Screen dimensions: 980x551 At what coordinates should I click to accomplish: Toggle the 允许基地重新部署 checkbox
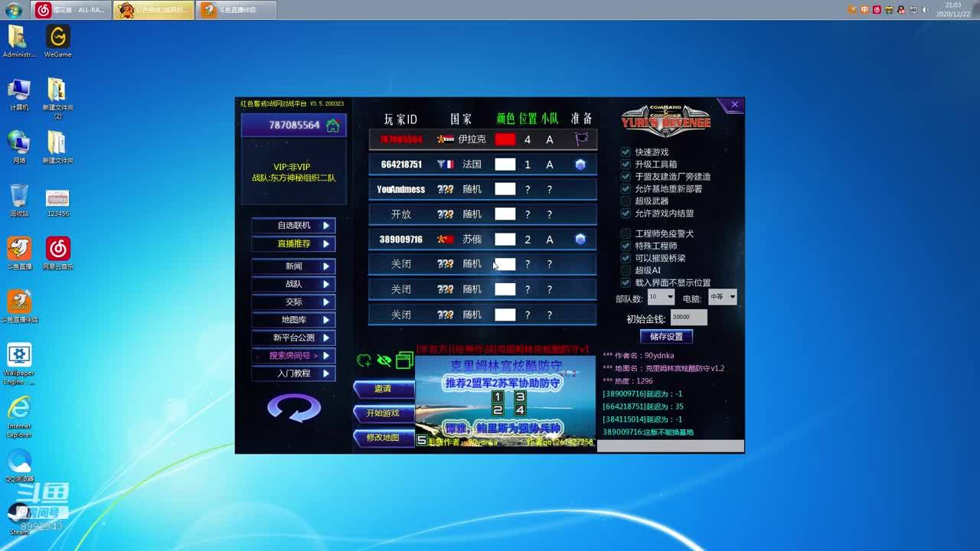626,189
